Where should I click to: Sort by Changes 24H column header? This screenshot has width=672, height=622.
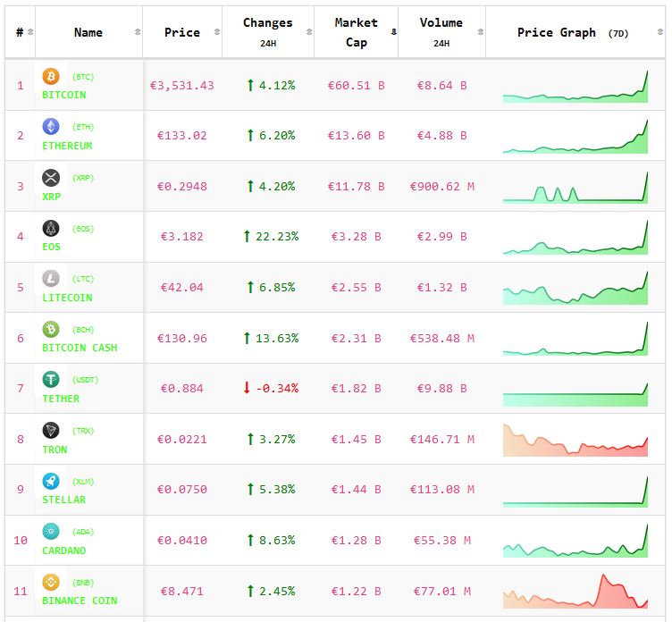[x=267, y=32]
